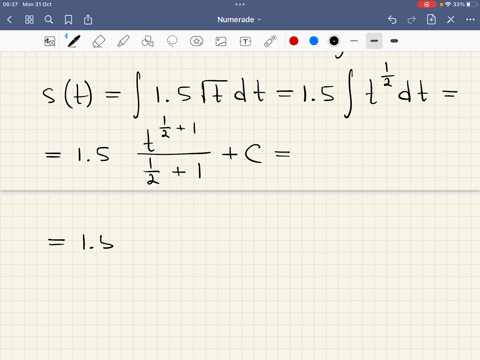Select the Lasso selection tool
Viewport: 480px width, 360px height.
172,41
